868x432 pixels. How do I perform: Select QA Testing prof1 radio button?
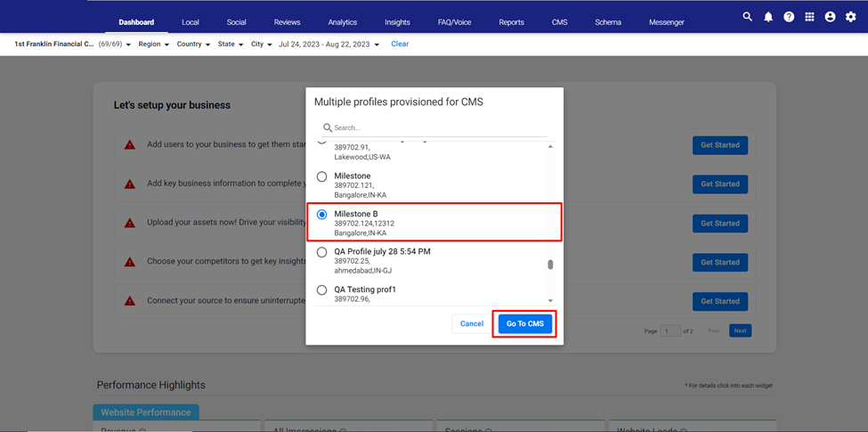321,290
